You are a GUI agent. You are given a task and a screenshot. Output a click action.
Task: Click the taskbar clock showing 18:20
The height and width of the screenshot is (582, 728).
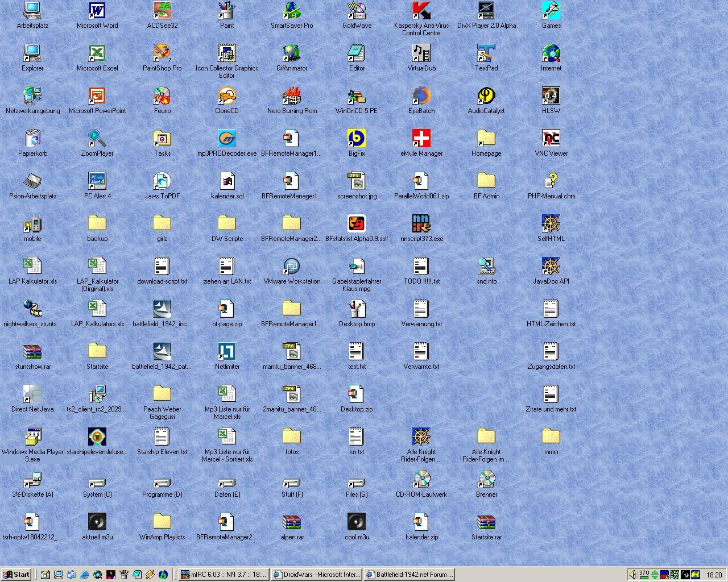tap(714, 575)
